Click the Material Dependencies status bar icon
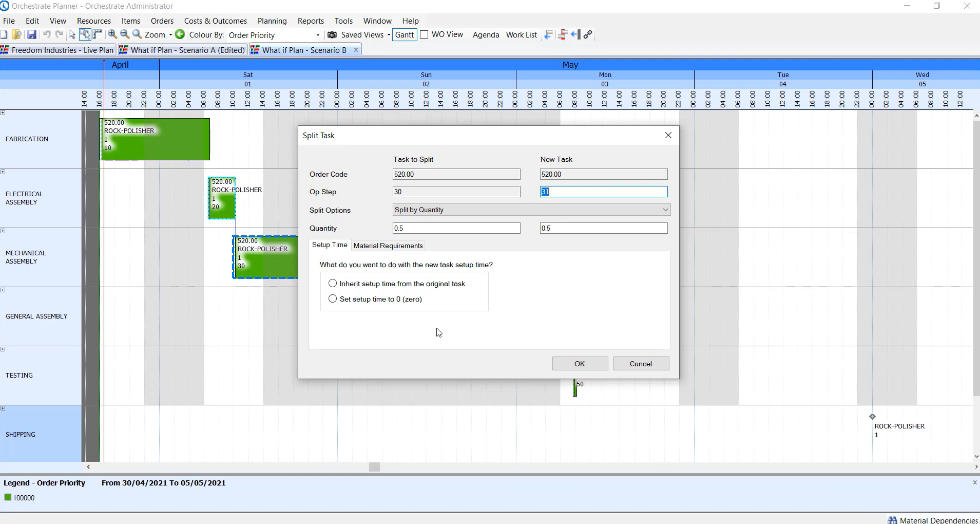 [x=893, y=519]
